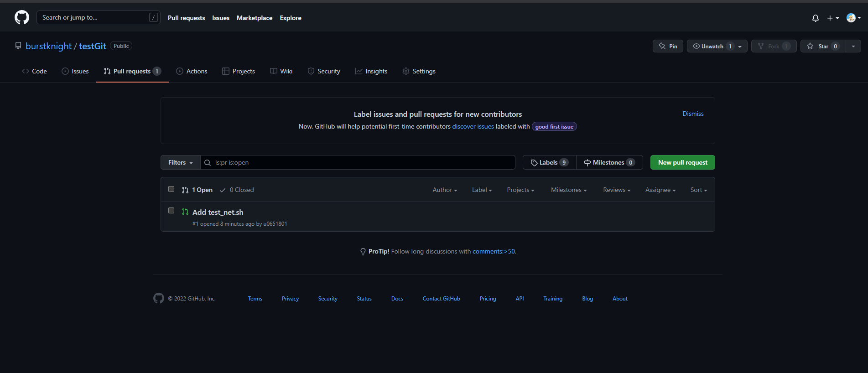Open global Pull requests in top navigation
Screen dimensions: 868x373
[186, 18]
